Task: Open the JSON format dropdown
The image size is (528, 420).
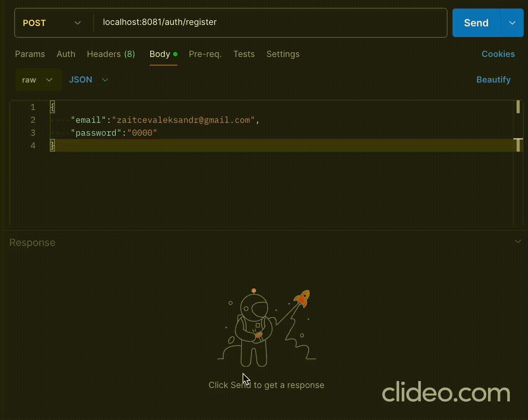Action: (x=88, y=80)
